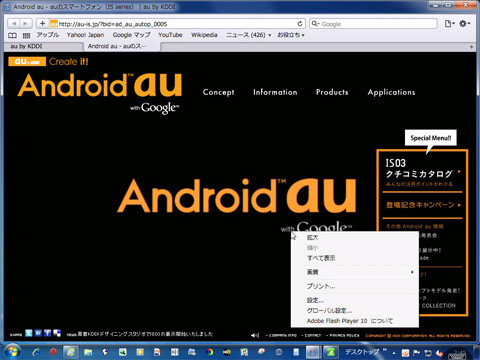Expand the 画質 submenu

click(355, 272)
